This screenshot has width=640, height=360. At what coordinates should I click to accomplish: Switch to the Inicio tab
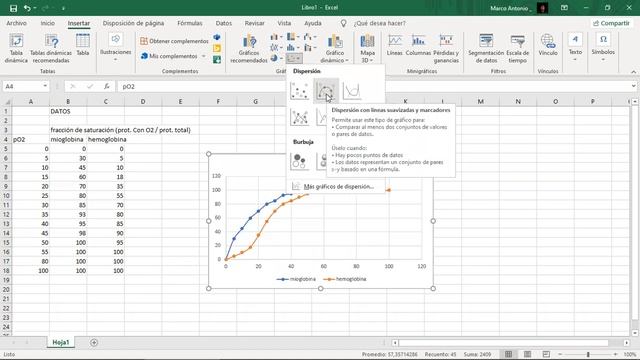point(47,23)
